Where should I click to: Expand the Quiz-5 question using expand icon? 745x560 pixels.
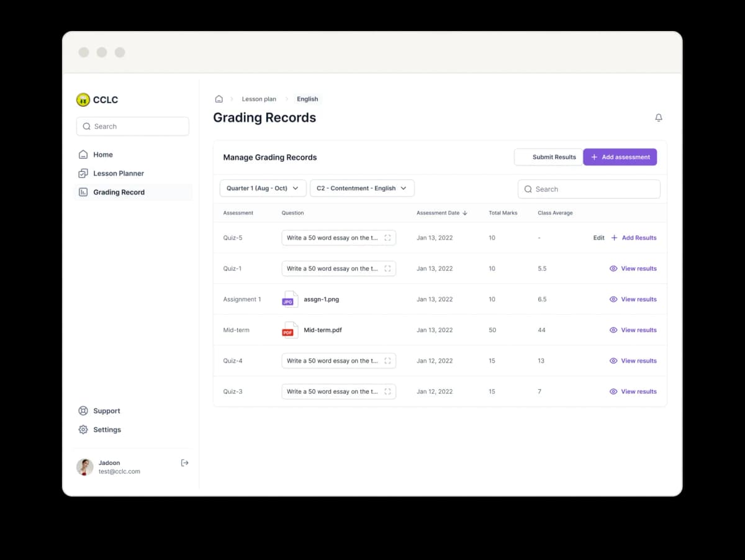387,238
